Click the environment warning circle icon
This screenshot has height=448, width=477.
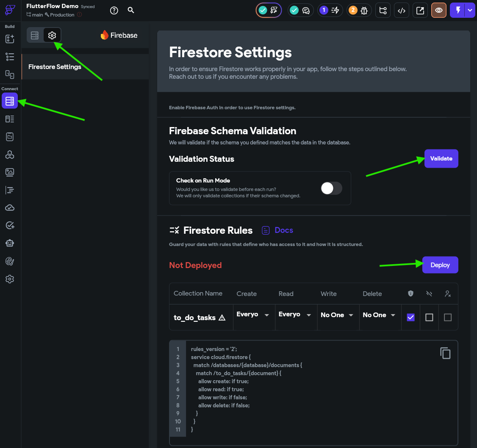(79, 14)
